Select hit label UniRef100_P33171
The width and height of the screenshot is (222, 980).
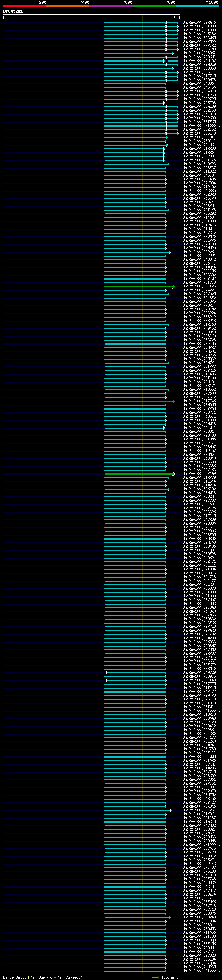[199, 386]
